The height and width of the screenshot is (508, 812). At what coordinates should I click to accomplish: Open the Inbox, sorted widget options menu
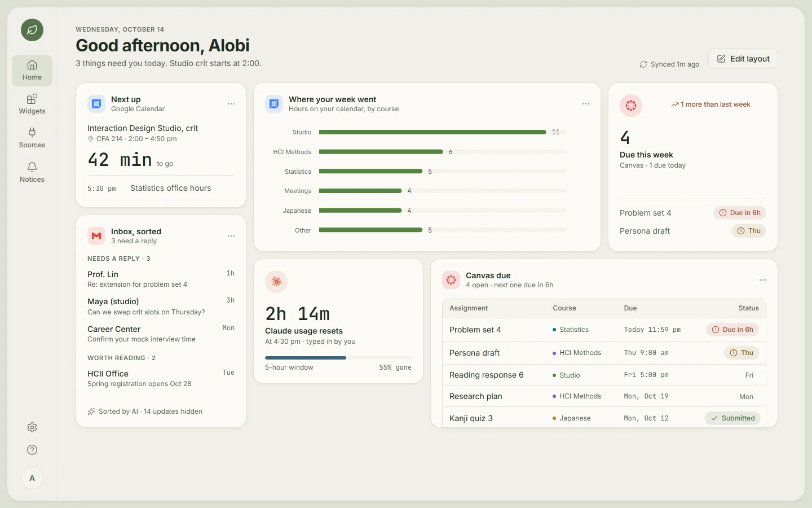pos(231,236)
